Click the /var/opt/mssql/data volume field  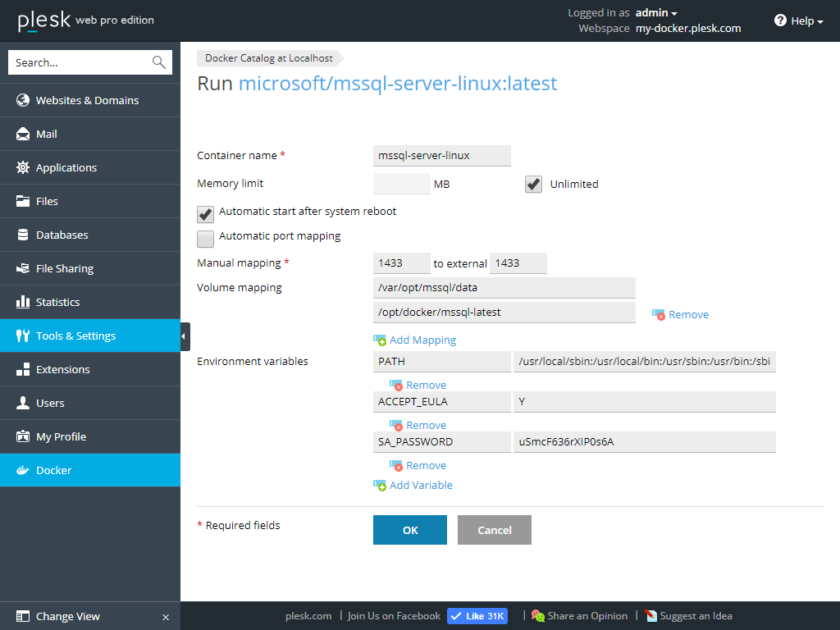[504, 288]
